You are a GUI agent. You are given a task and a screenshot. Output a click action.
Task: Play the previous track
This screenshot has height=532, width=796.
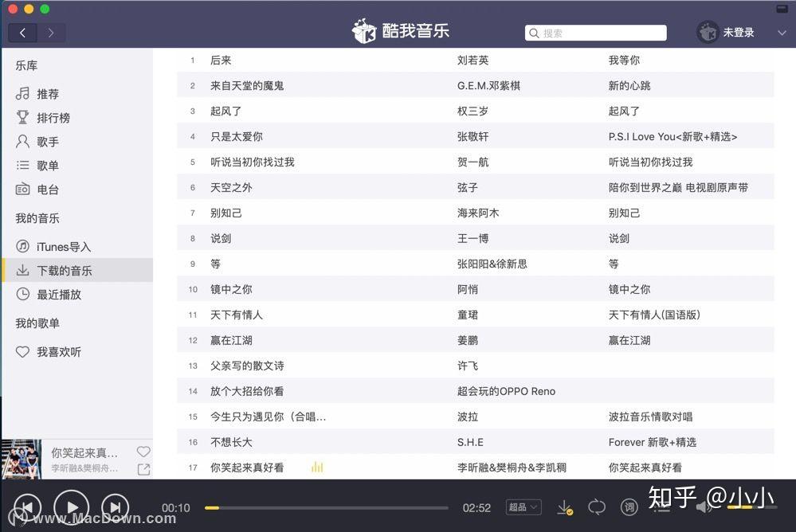tap(27, 507)
